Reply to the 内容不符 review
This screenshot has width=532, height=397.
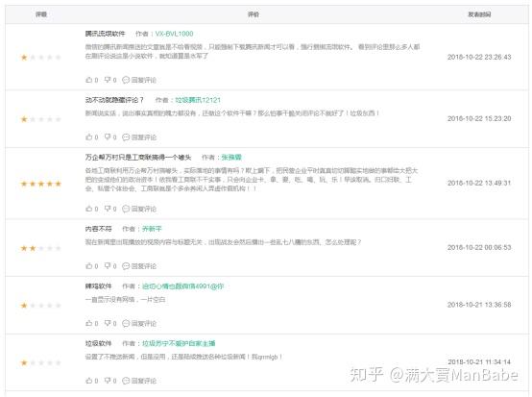(139, 266)
